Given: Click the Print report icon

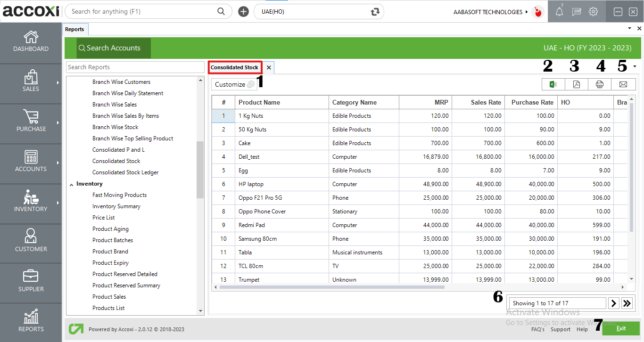Looking at the screenshot, I should click(x=600, y=84).
